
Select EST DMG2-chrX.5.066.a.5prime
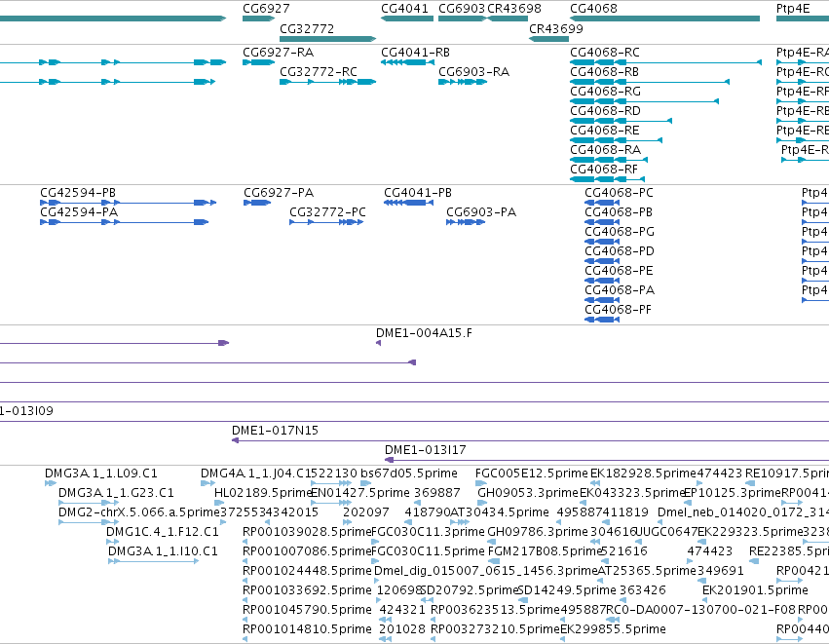coord(89,522)
